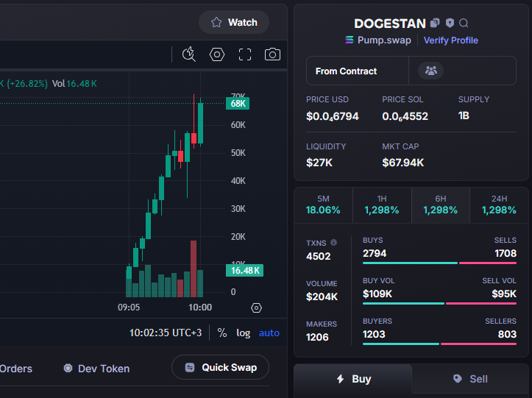
Task: Click the PRICE SOL value 0.0₆4552
Action: pyautogui.click(x=405, y=116)
